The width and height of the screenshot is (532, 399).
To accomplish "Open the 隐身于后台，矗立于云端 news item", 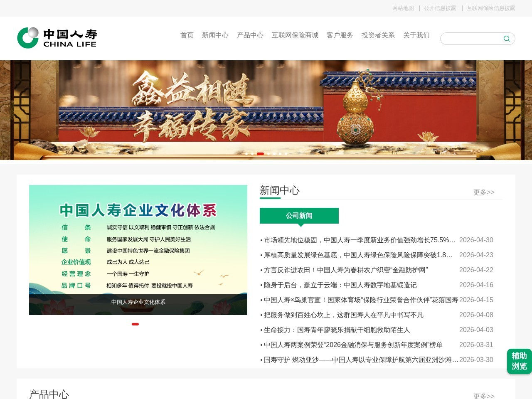I will click(340, 285).
